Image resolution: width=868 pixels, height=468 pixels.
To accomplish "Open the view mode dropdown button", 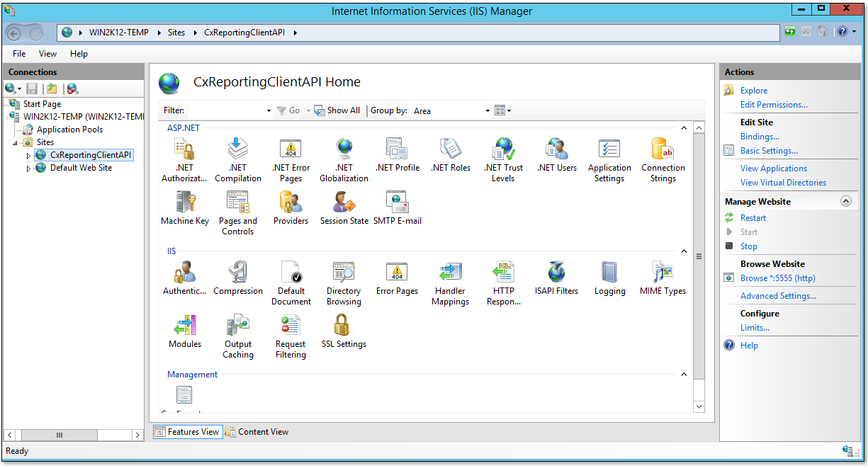I will tap(502, 110).
